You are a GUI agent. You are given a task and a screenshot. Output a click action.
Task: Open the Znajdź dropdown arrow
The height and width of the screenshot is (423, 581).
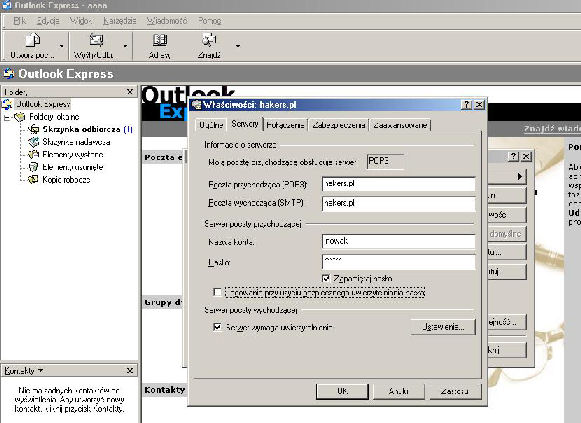(238, 46)
